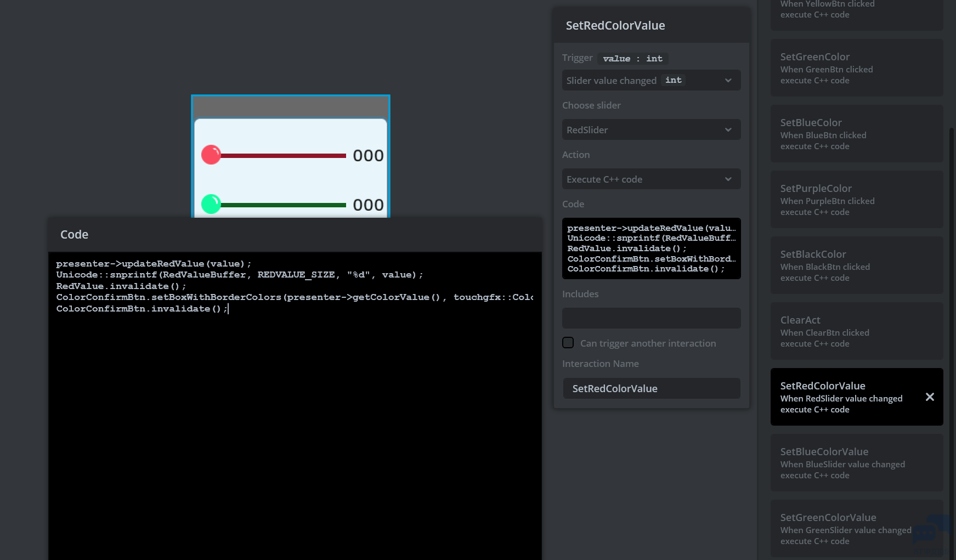The width and height of the screenshot is (956, 560).
Task: Open the Slider value changed trigger dropdown
Action: click(651, 81)
